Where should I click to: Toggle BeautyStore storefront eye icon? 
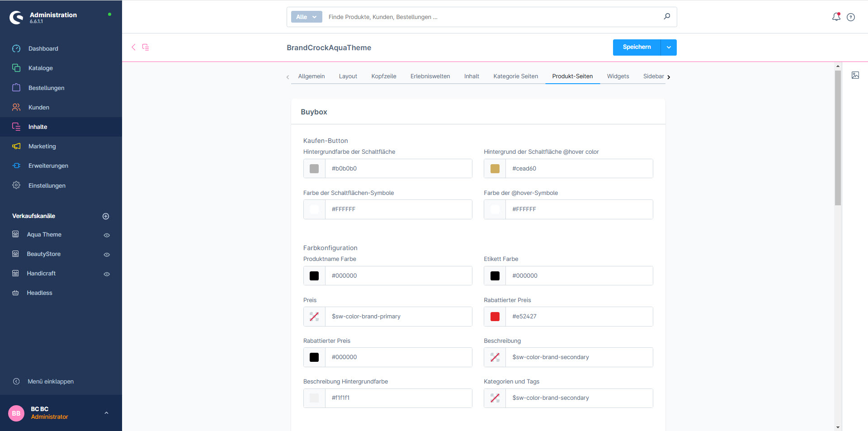[107, 255]
